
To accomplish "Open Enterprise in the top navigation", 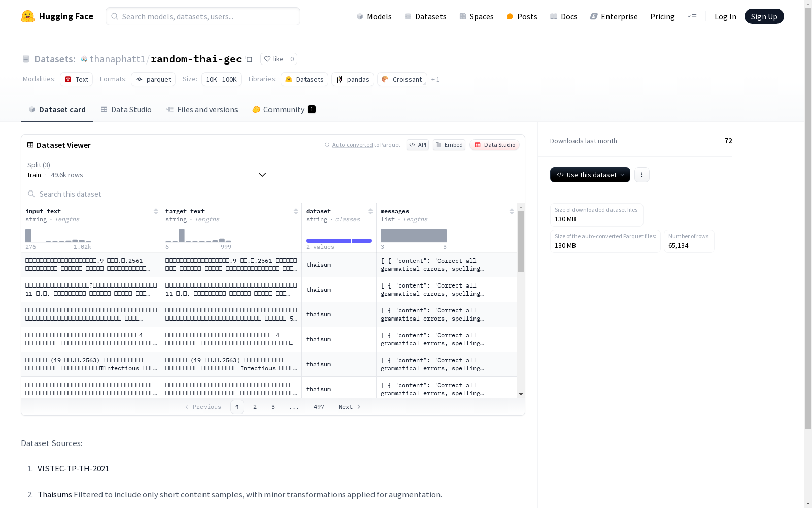I will [614, 16].
